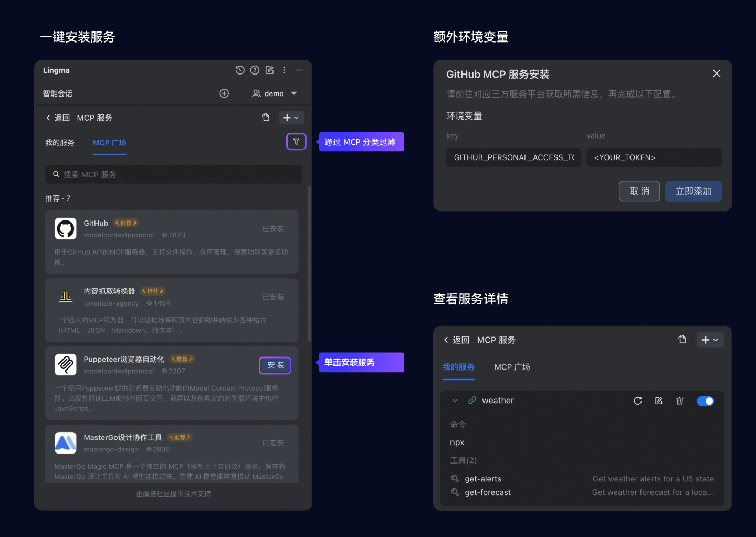
Task: Click the wrench icon beside get-alerts
Action: point(455,478)
